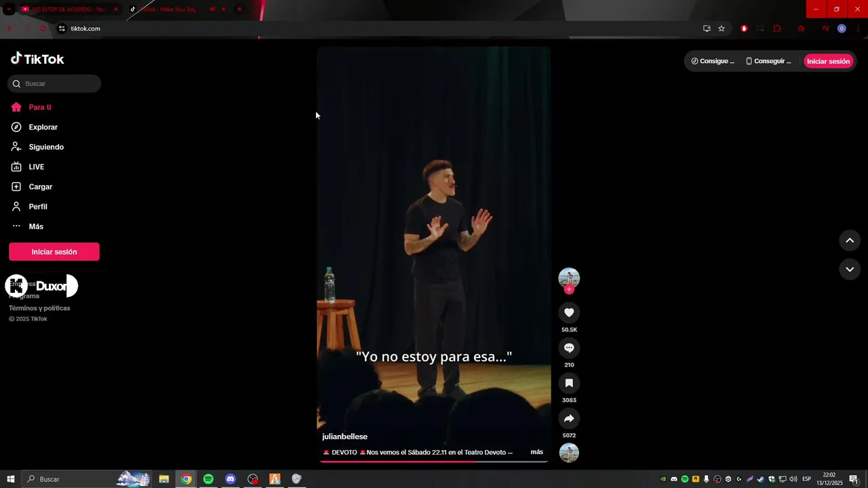Click the top-right Iniciar sesión button
868x488 pixels.
point(828,61)
